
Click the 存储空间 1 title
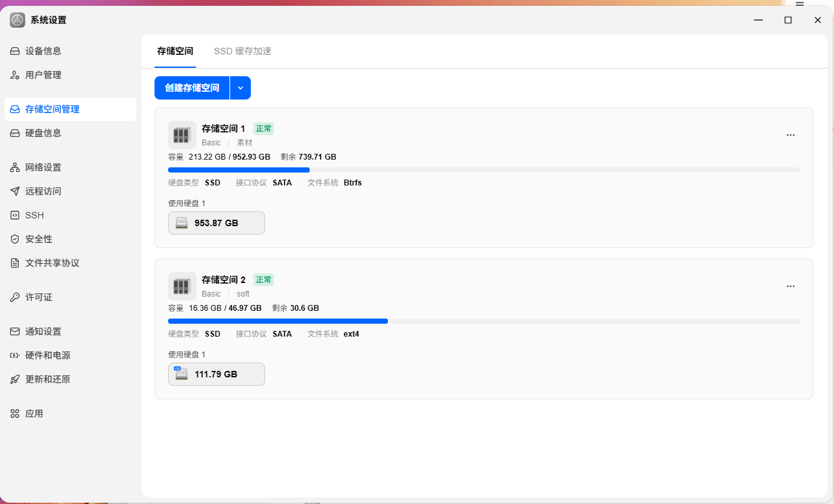(224, 129)
